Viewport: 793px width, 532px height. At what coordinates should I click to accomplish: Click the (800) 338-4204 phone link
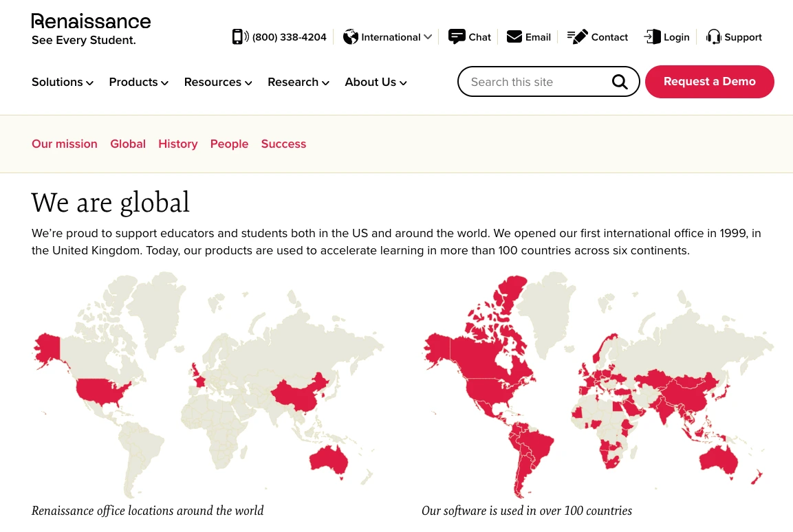[289, 36]
